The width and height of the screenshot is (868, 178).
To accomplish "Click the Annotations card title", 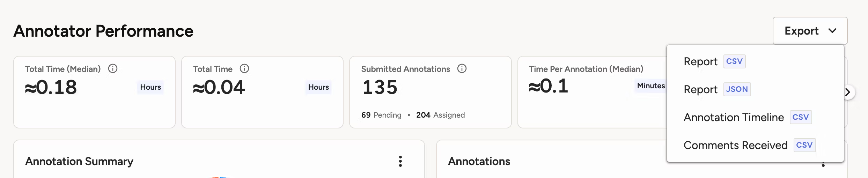I will pos(479,161).
